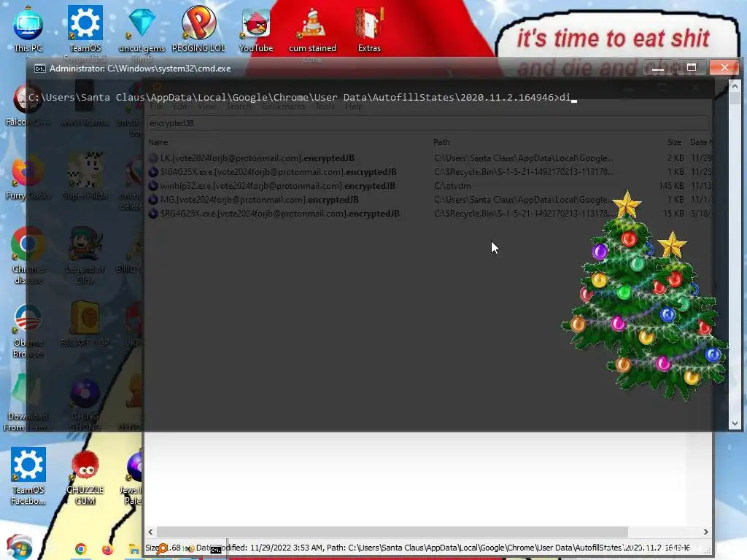Click the 145 KB size cell
747x560 pixels.
point(671,186)
